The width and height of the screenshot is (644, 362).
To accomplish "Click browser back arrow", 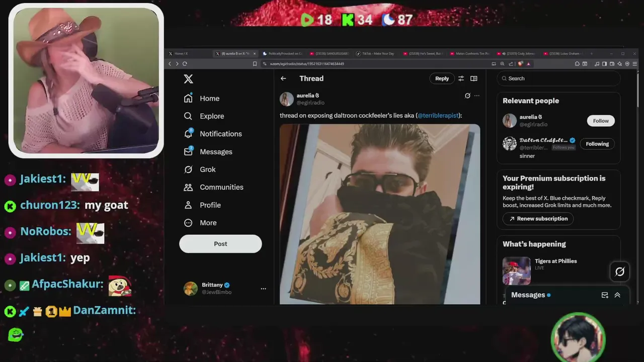I will pos(170,64).
